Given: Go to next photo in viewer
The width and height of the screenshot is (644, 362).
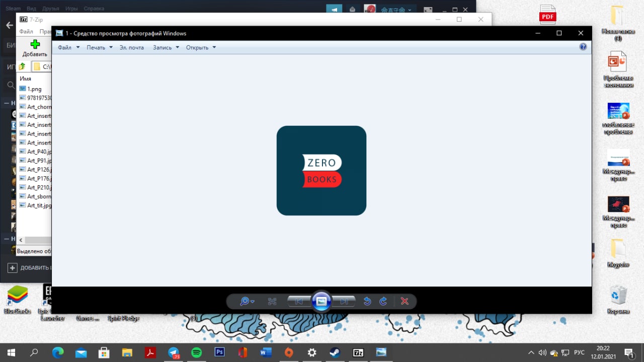Looking at the screenshot, I should pyautogui.click(x=345, y=302).
